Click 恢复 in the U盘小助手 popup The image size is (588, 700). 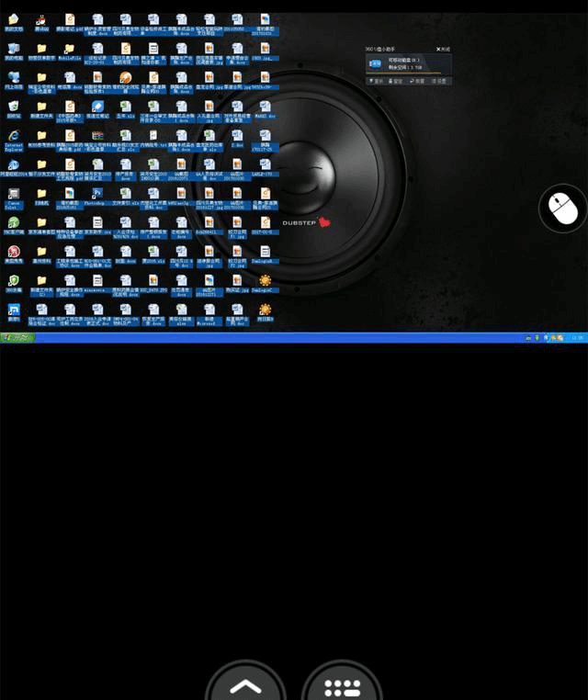418,81
